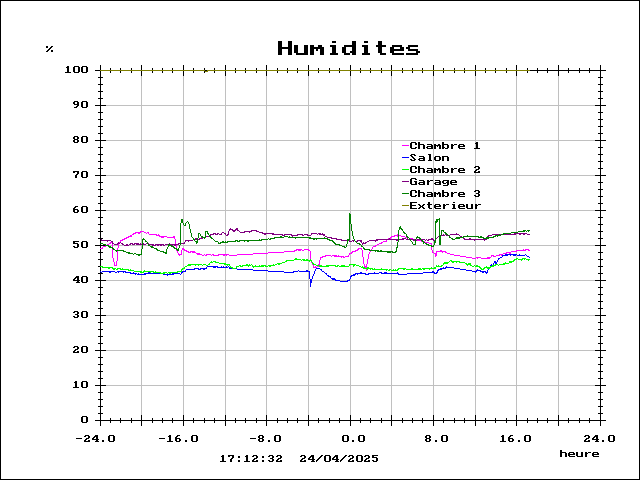640x480 pixels.
Task: Select the Salon legend entry
Action: pyautogui.click(x=429, y=158)
